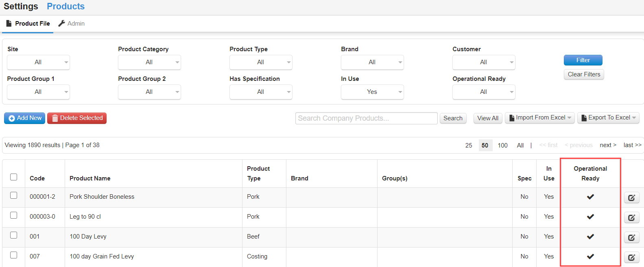Go to the next results page
The height and width of the screenshot is (267, 644).
[x=608, y=145]
